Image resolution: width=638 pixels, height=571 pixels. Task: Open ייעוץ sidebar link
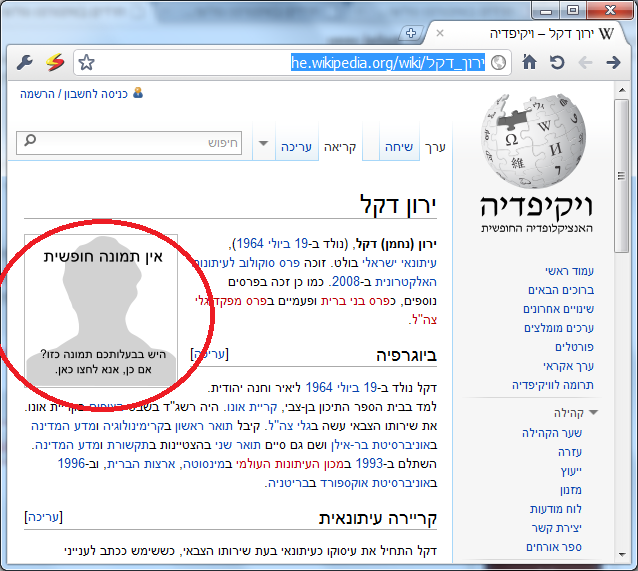(x=571, y=471)
